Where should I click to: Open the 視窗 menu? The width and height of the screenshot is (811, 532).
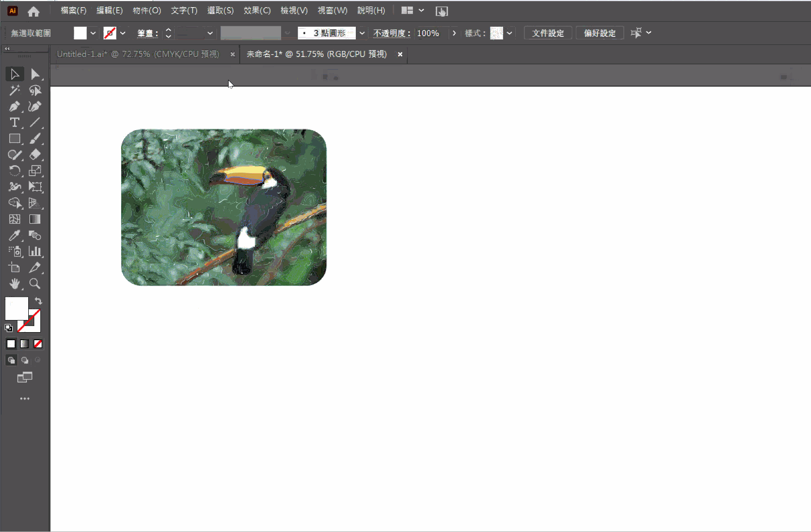click(332, 10)
